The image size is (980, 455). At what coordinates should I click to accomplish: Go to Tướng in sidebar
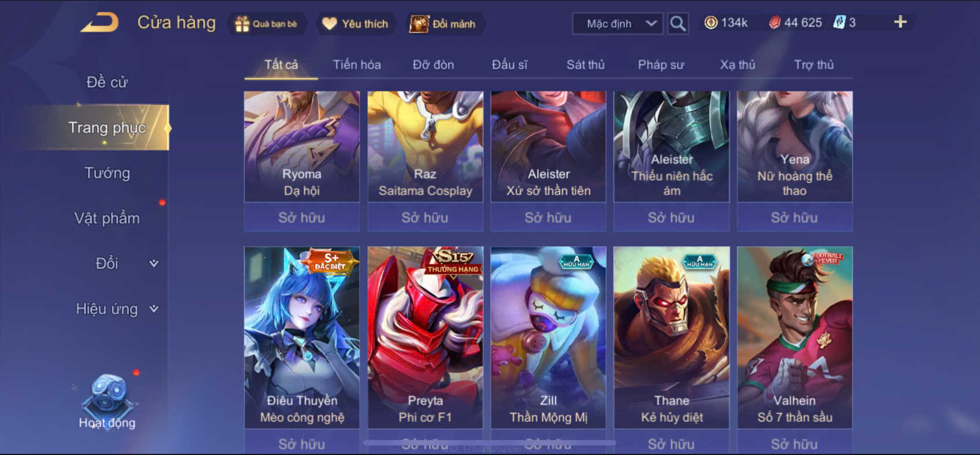108,173
